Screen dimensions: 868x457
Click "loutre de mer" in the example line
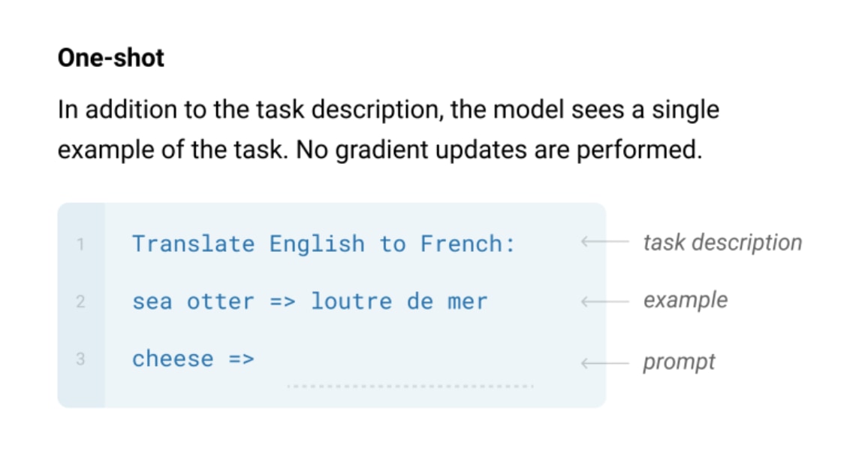[x=399, y=301]
